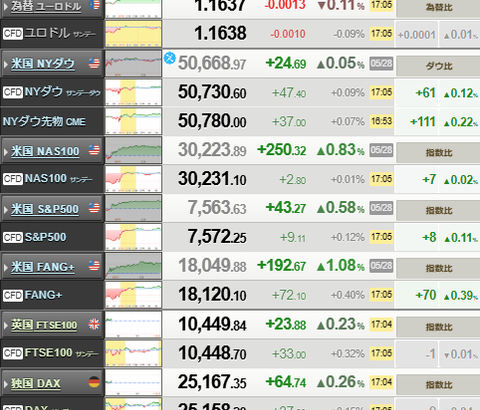This screenshot has height=410, width=480.
Task: Open the CFD NYダウ mini chart
Action: click(133, 92)
